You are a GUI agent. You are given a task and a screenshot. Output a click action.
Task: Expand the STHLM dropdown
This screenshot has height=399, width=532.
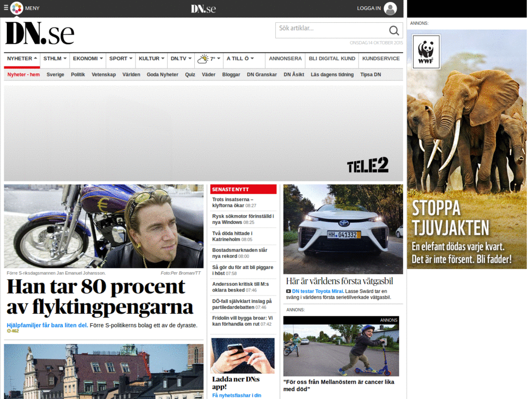click(x=55, y=58)
